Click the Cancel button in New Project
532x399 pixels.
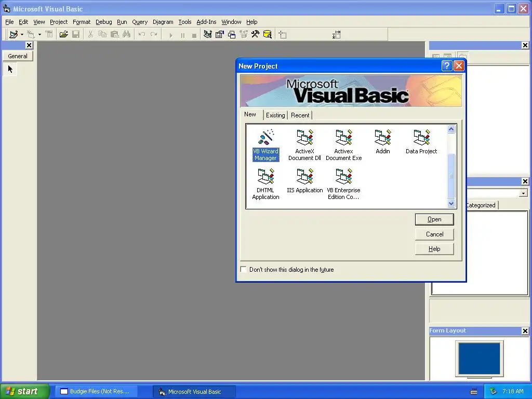click(434, 234)
